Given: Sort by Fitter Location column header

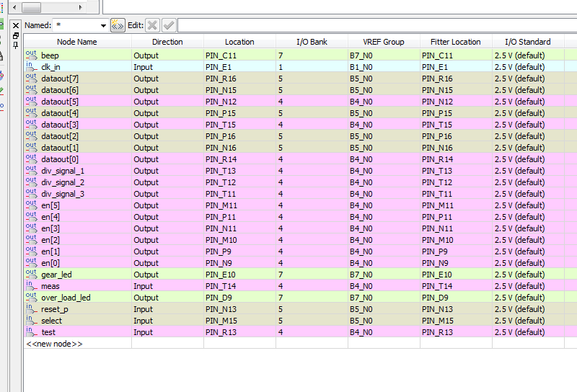Looking at the screenshot, I should click(x=456, y=42).
